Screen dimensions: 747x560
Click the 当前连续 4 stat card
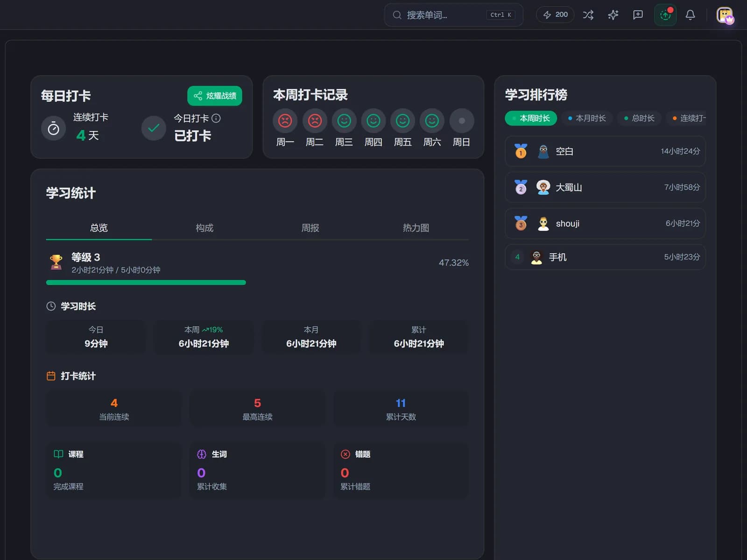pos(114,409)
